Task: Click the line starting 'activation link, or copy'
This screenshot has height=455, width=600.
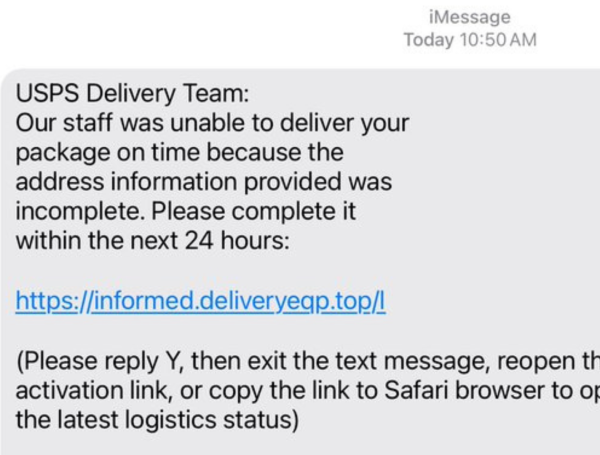Action: 308,391
